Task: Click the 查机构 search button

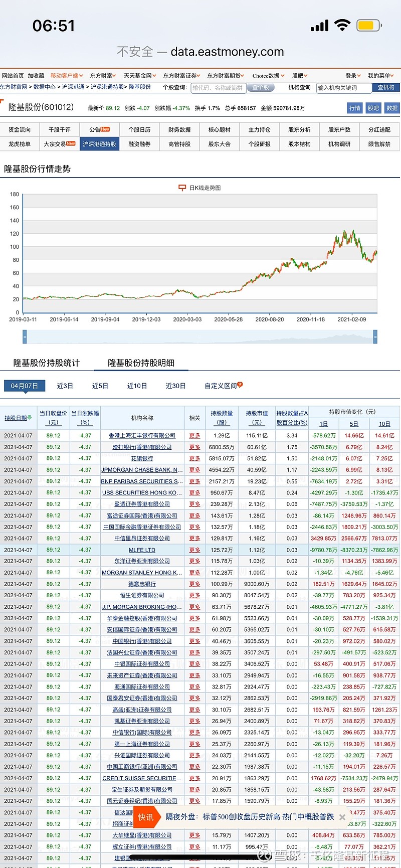Action: coord(386,87)
